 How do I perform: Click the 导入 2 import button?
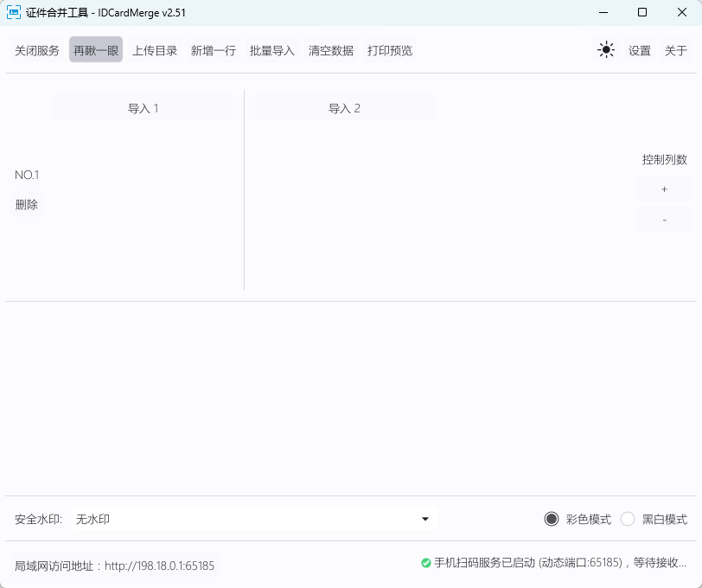345,108
